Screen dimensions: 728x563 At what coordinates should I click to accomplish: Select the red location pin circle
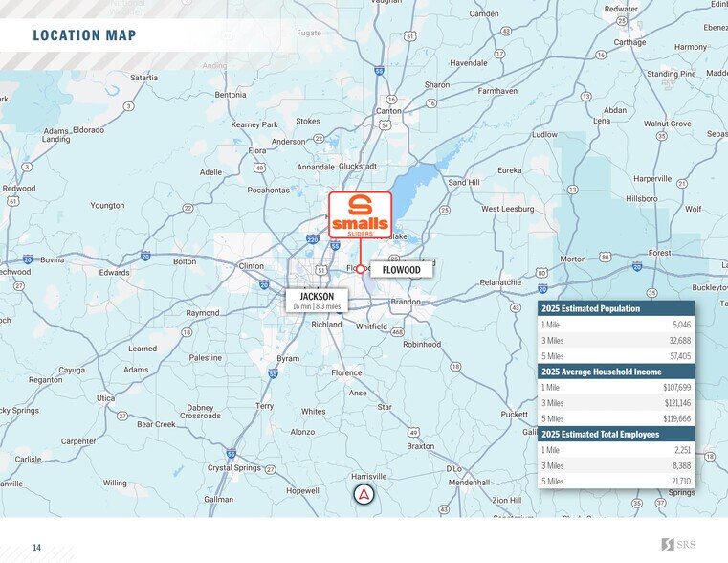[x=361, y=269]
